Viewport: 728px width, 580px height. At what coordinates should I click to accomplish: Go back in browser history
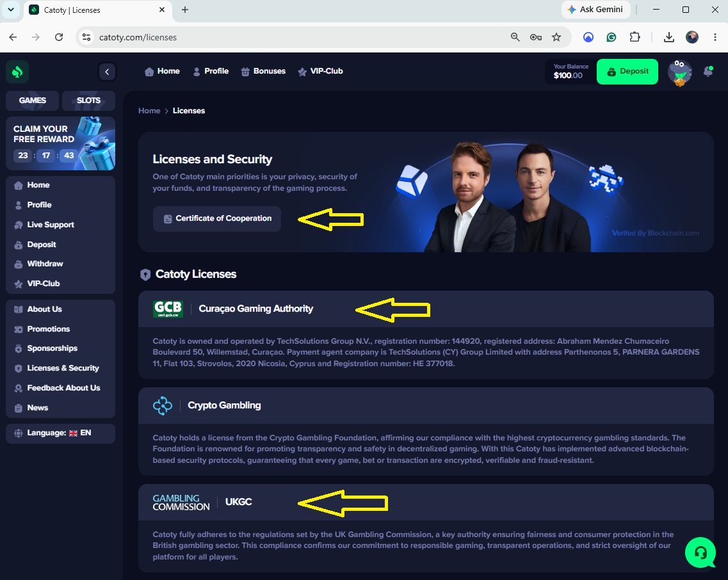[x=13, y=37]
